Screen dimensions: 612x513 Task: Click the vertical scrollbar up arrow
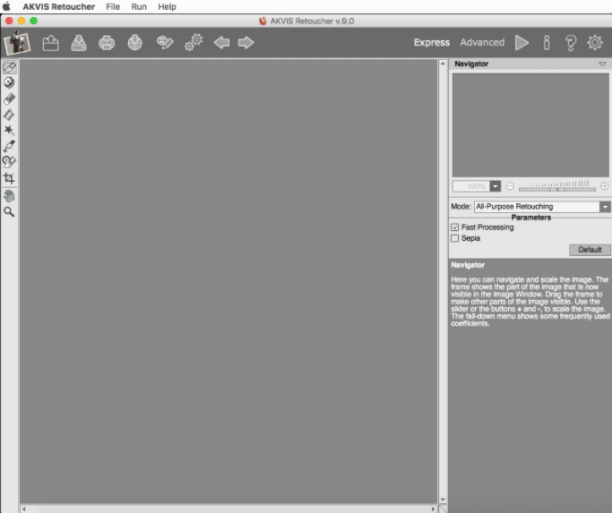(443, 63)
